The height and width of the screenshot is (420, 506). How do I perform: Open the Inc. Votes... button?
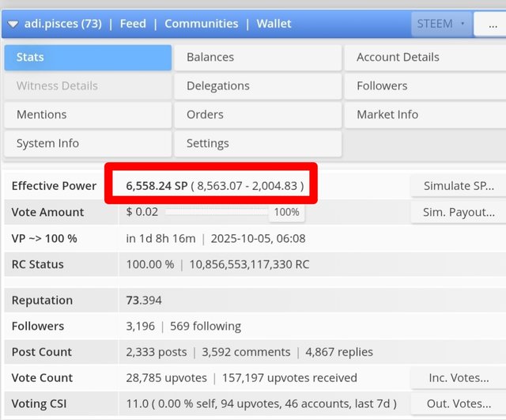click(459, 378)
